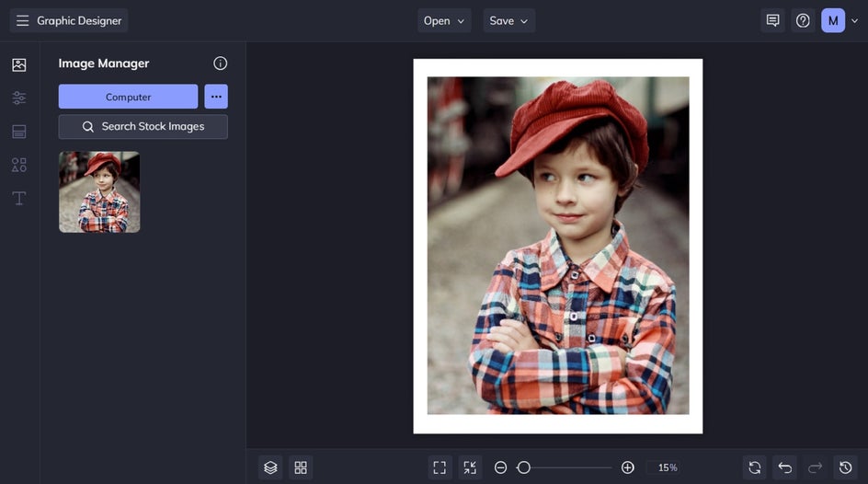Viewport: 868px width, 484px height.
Task: Click the zoom out minus icon
Action: point(500,467)
